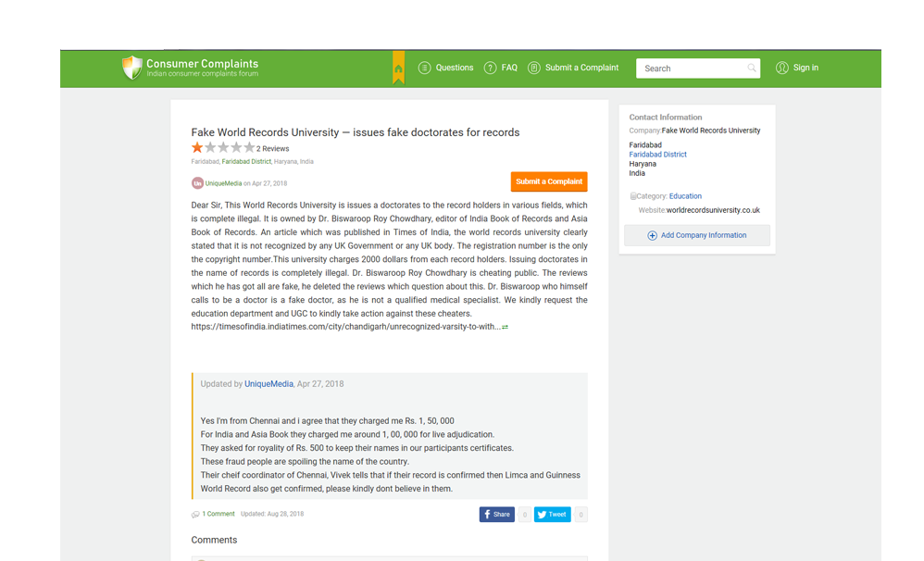Click the plus icon in Add Company Information
Viewport: 924px width, 561px height.
653,236
